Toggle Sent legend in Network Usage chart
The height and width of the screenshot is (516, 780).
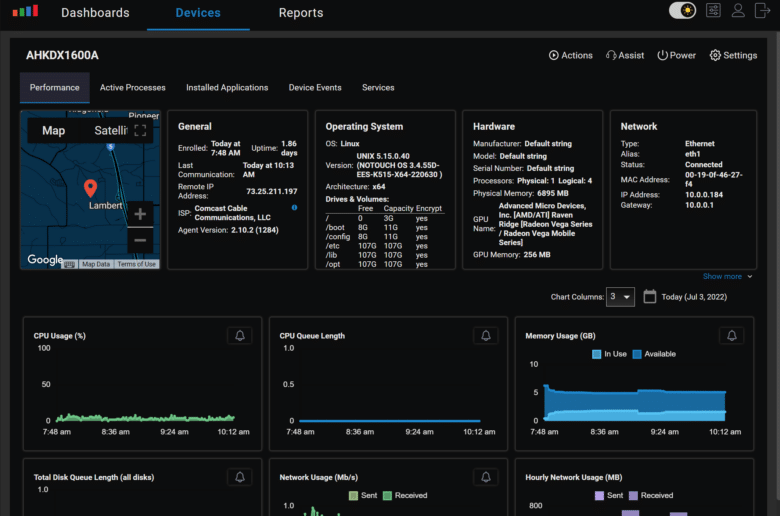pos(363,496)
